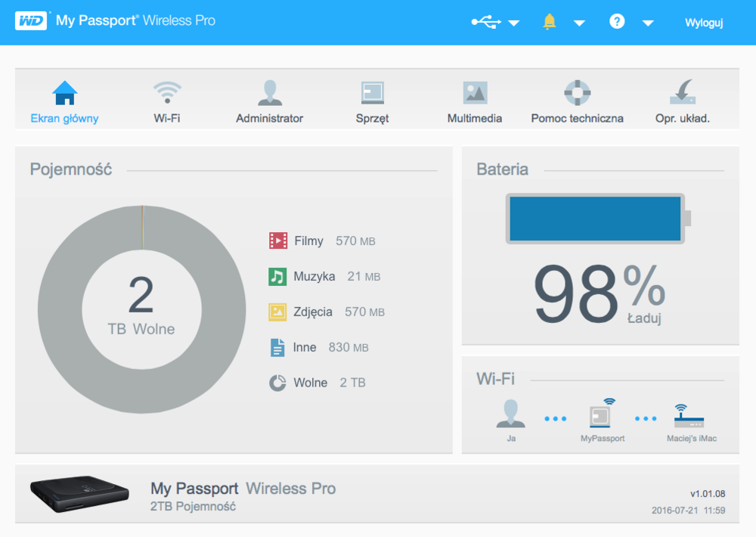Screen dimensions: 756x537
Task: Open the Pomoc techniczna lifebuoy icon
Action: (x=577, y=92)
